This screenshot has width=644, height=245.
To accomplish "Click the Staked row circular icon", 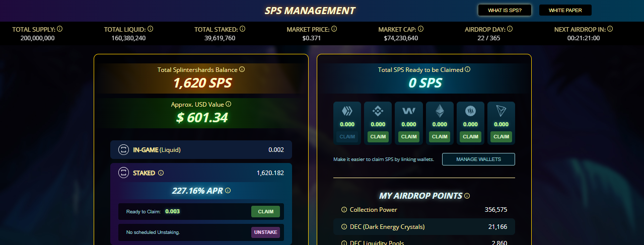I will 123,173.
